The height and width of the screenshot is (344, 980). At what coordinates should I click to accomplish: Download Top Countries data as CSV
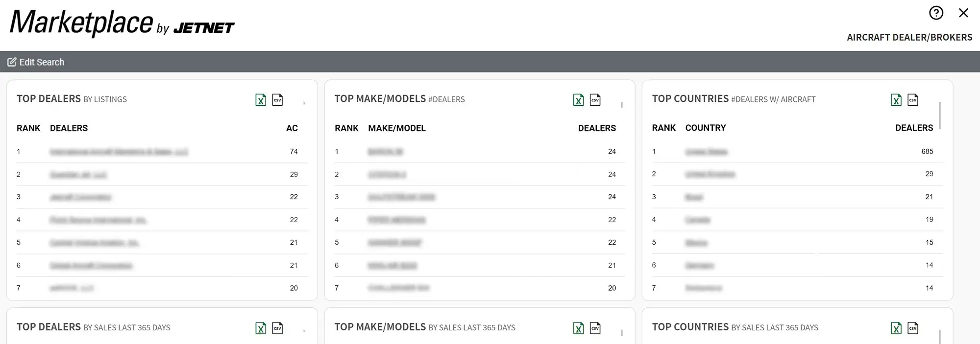[x=912, y=100]
